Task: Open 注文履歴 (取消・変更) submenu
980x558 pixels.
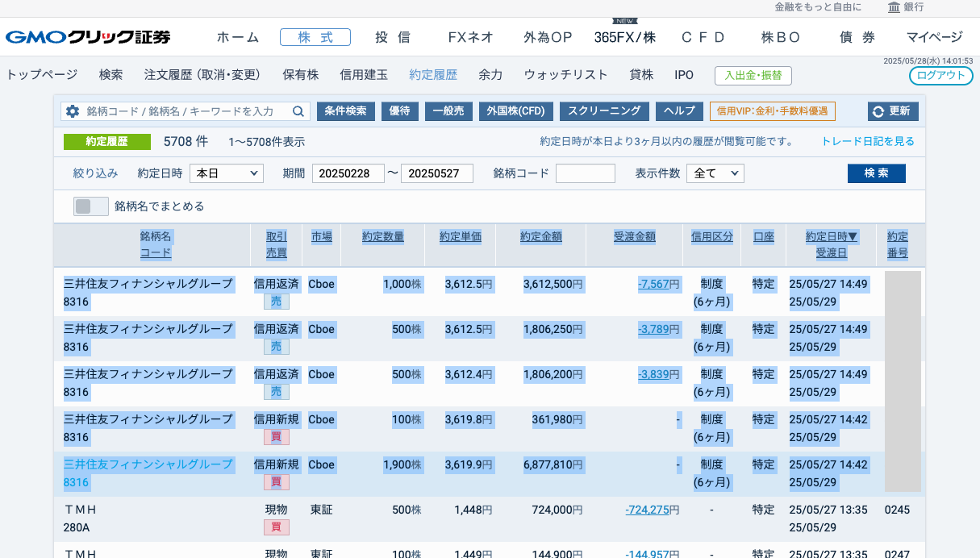Action: 202,75
